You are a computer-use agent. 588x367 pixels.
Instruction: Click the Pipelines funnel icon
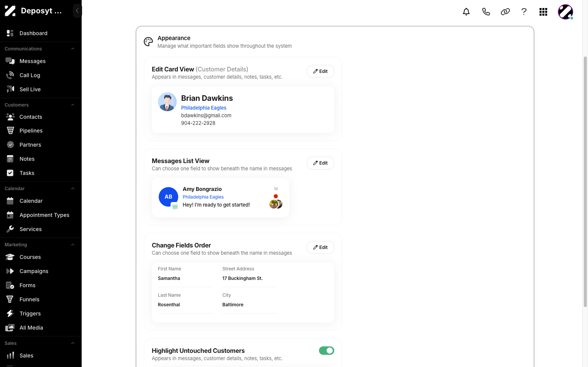point(10,131)
